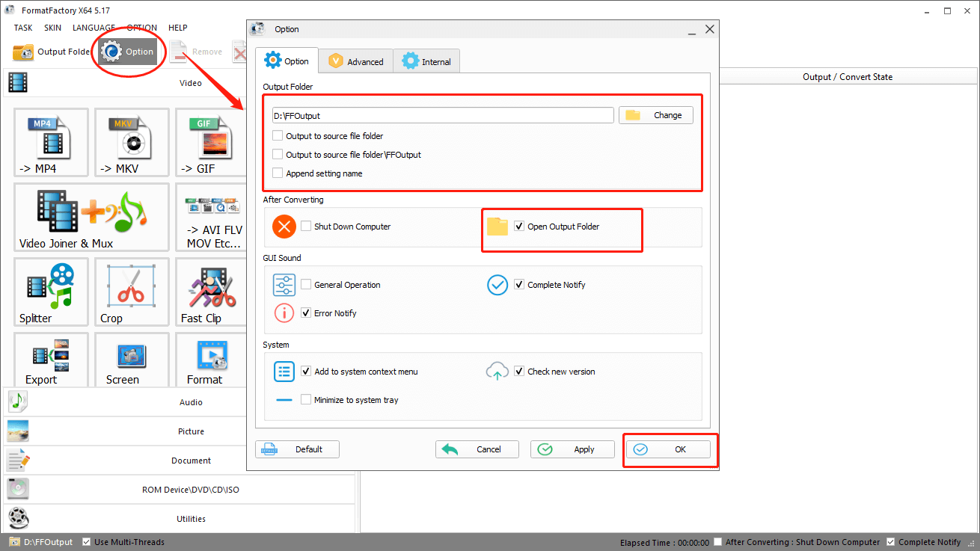Click the General Operation sliders icon
Image resolution: width=980 pixels, height=551 pixels.
[284, 285]
